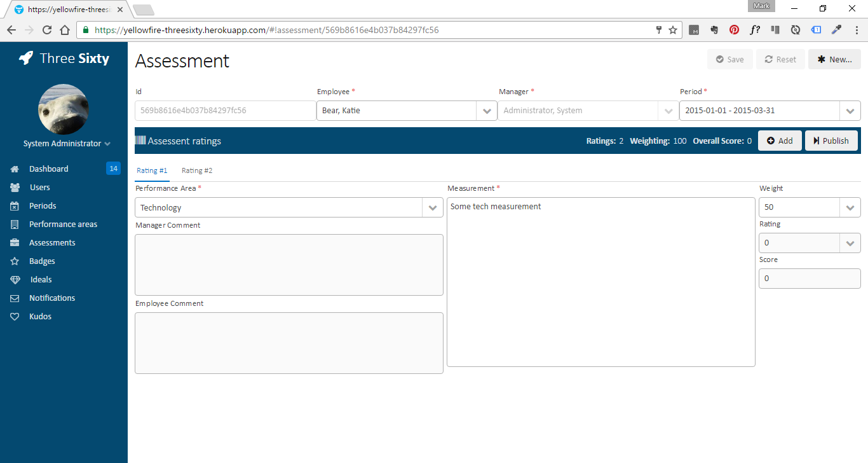The height and width of the screenshot is (463, 868).
Task: Click the f? font extension icon
Action: [755, 30]
